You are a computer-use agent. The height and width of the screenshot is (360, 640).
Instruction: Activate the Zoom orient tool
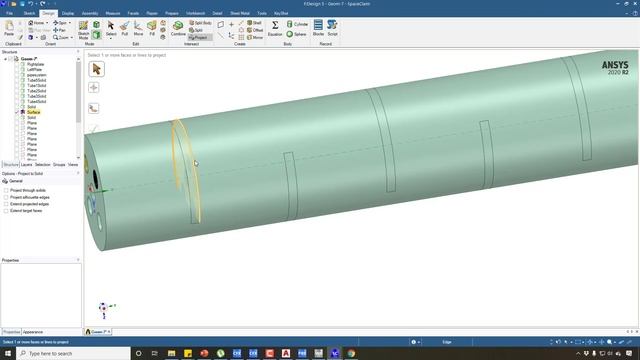click(61, 38)
